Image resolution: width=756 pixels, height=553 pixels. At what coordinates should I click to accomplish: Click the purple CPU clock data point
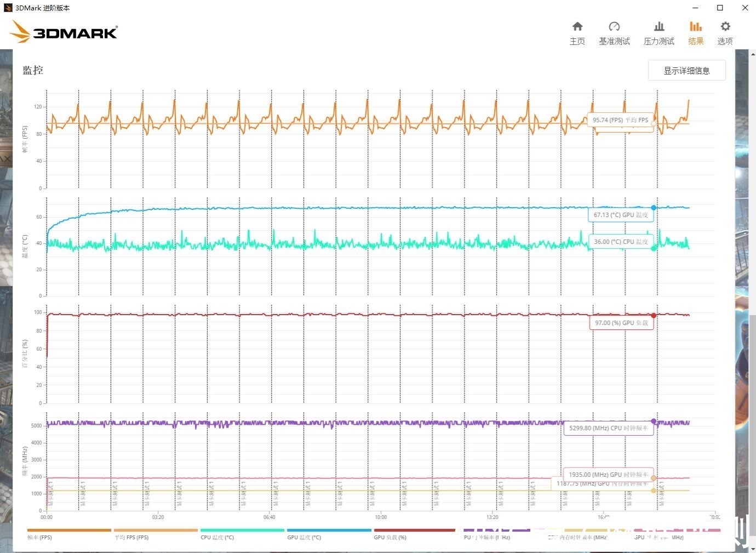(x=654, y=421)
